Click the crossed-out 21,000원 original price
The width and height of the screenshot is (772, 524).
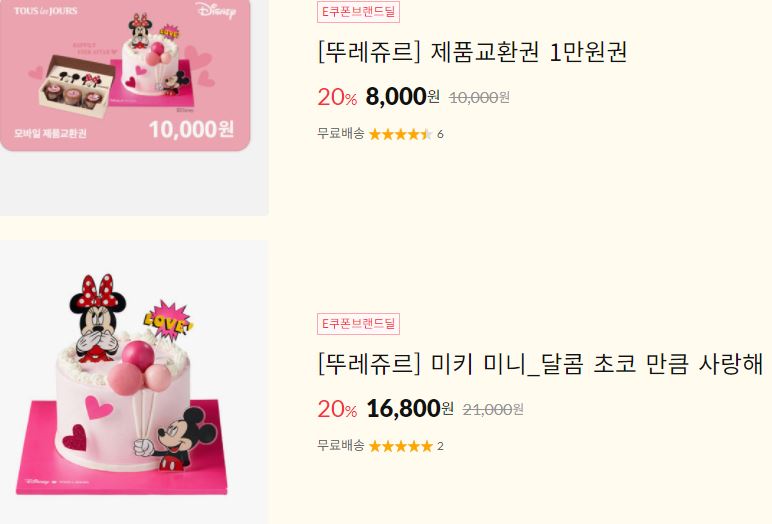pos(493,409)
